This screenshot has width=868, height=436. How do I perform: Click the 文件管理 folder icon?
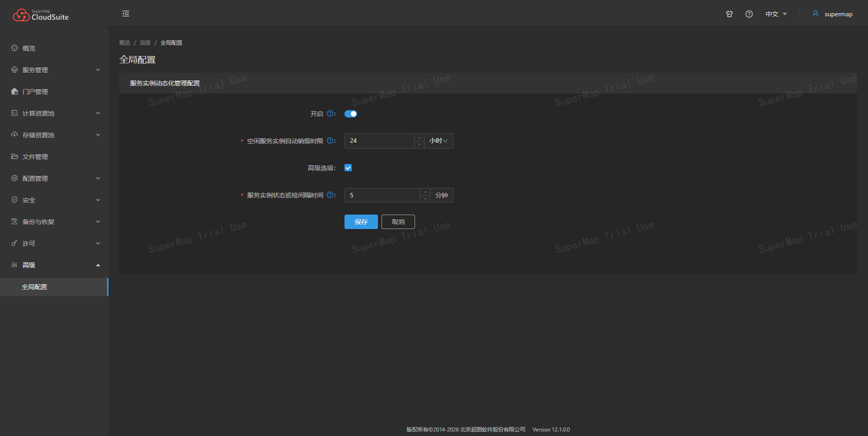coord(14,156)
